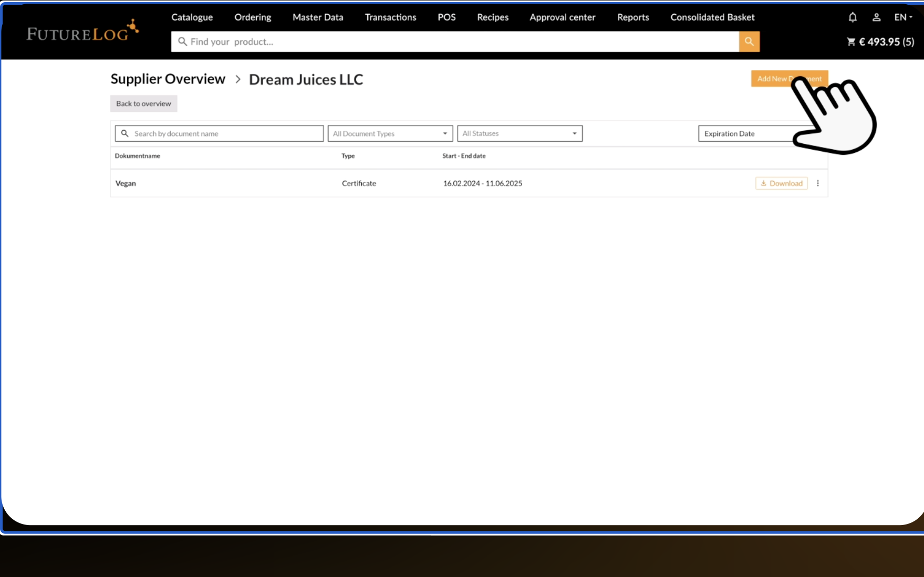
Task: Click the orange search magnifier button
Action: point(749,41)
